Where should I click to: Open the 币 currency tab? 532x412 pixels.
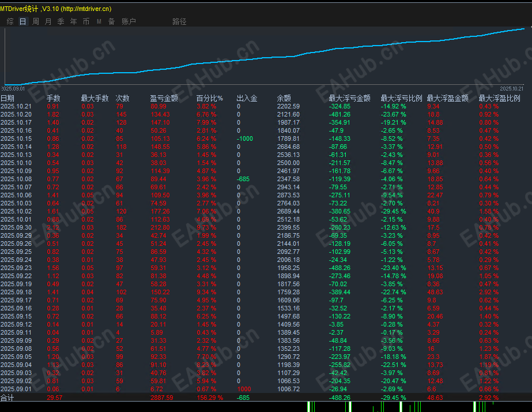(86, 21)
